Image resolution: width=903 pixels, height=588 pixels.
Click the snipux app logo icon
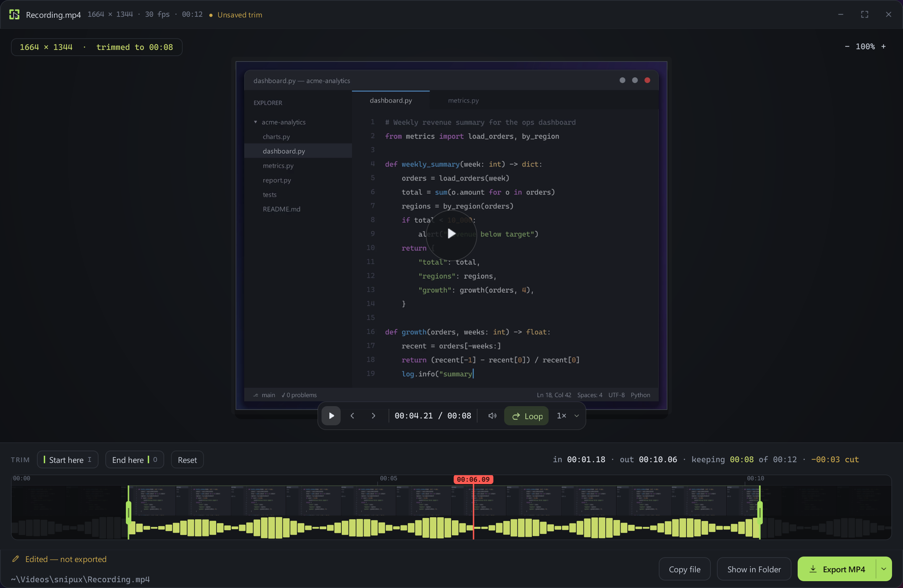click(14, 14)
